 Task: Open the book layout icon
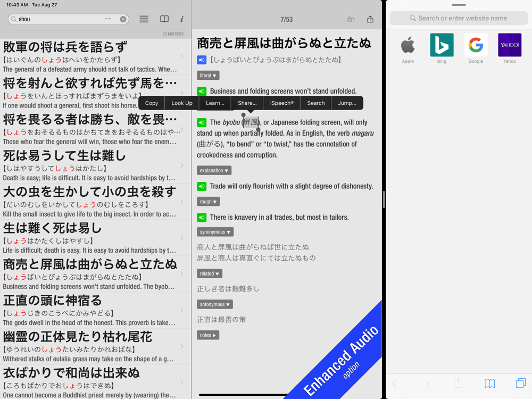click(x=164, y=19)
